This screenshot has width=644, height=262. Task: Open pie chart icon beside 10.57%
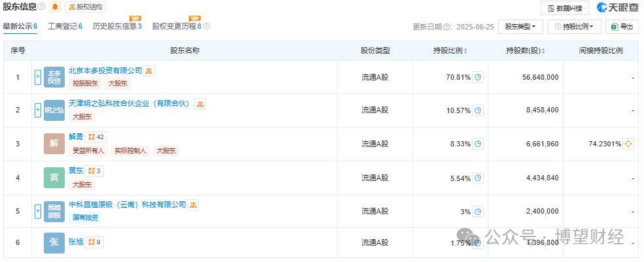point(478,110)
